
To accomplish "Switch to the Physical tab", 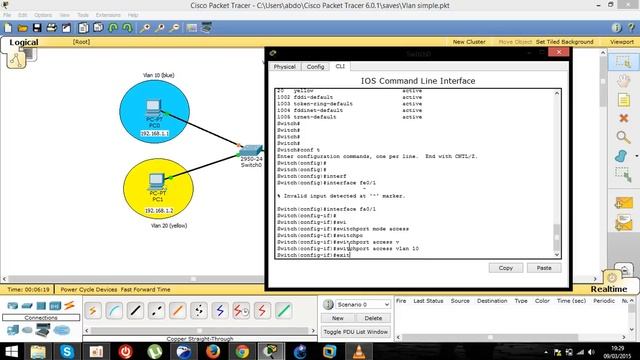I will 284,67.
